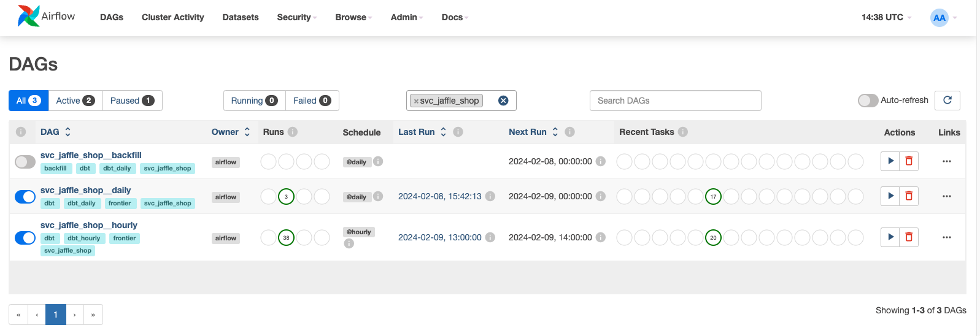
Task: Pause the svc_jaffle_shop__daily DAG
Action: pos(25,197)
